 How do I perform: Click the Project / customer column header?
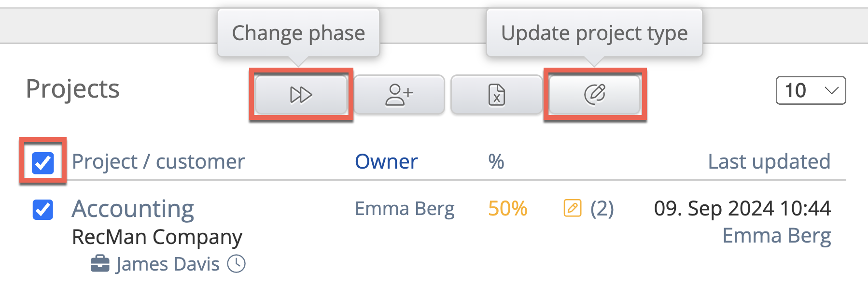pos(158,161)
